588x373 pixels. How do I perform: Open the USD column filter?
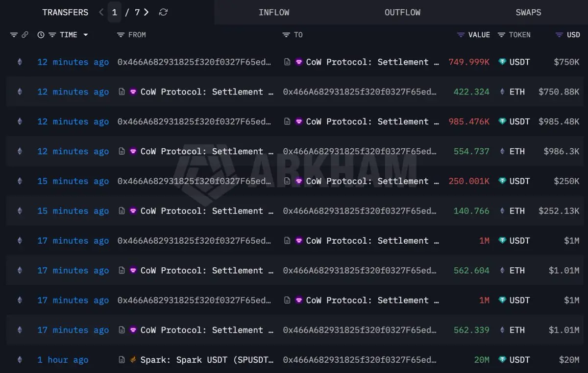[559, 35]
